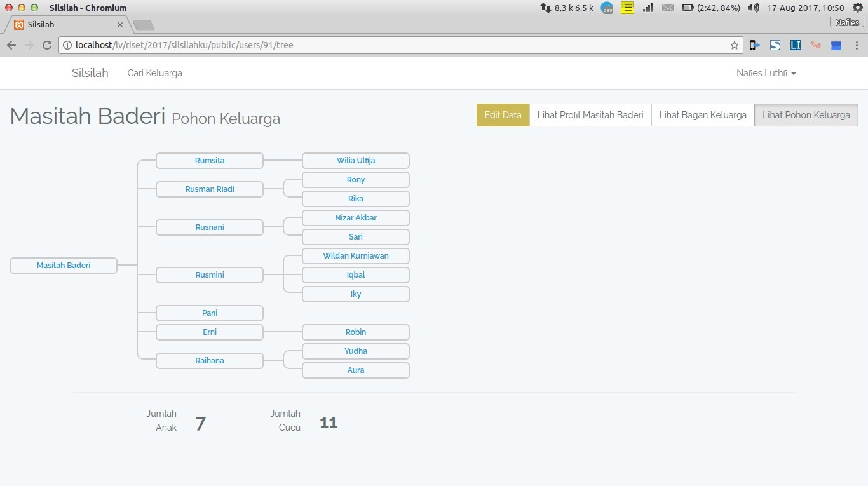
Task: Open the Cari Keluarga navigation link
Action: point(154,73)
